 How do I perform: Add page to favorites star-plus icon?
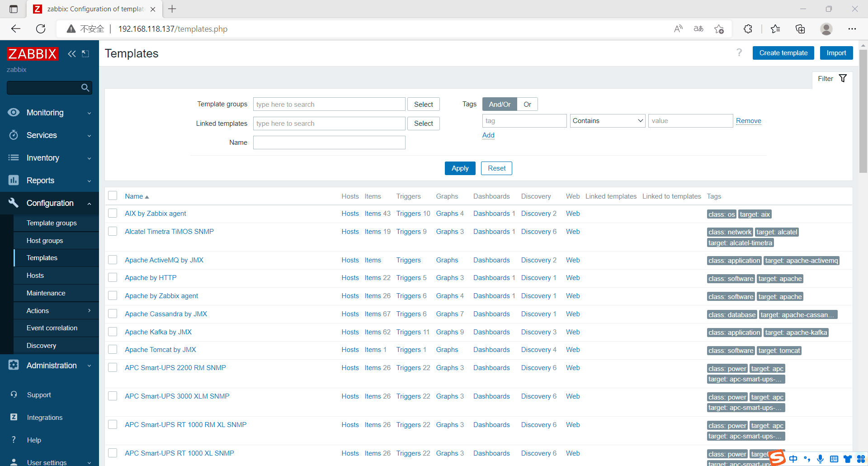click(x=719, y=29)
